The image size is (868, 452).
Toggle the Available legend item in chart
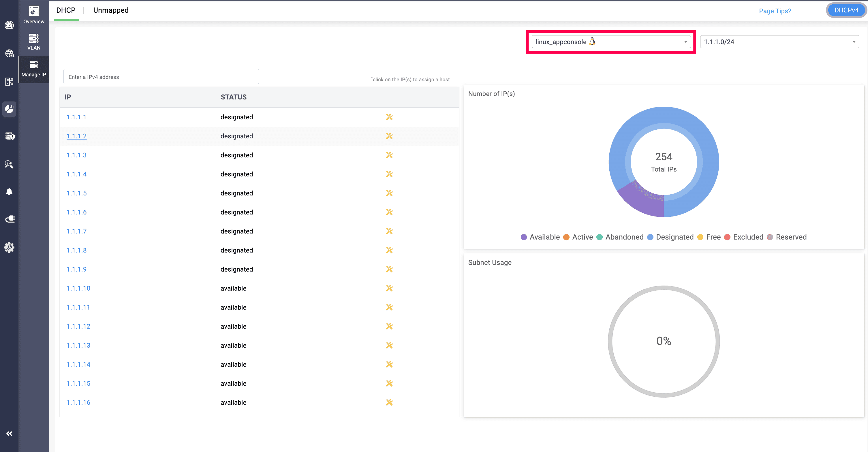click(540, 237)
